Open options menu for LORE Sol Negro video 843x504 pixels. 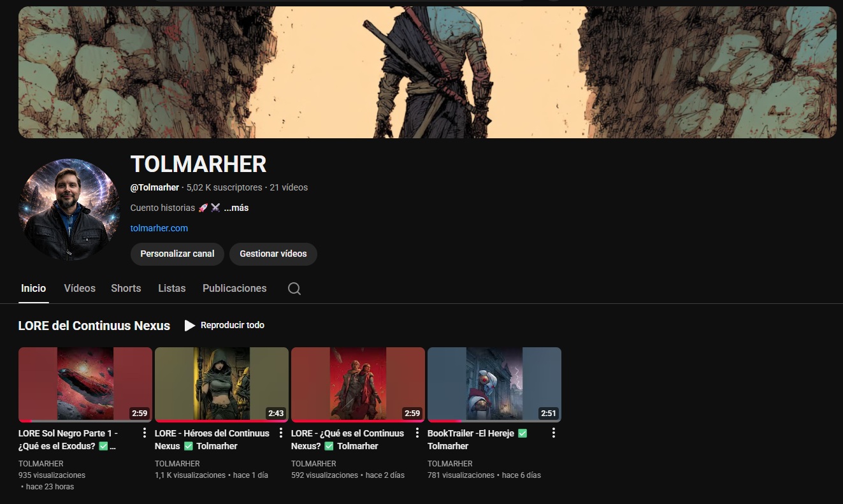(145, 433)
